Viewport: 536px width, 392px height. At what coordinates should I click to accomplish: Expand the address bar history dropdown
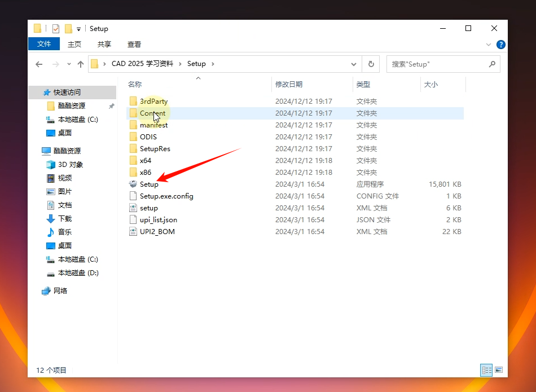click(354, 64)
